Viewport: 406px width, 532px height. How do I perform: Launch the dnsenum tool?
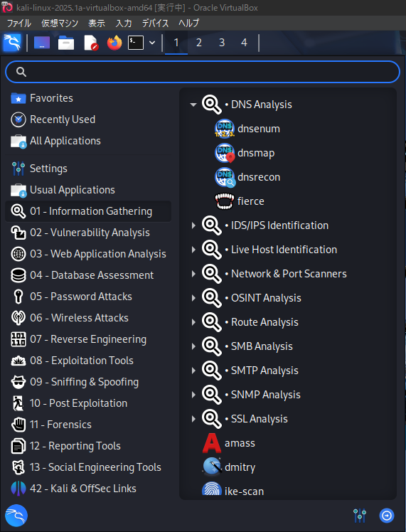click(247, 129)
